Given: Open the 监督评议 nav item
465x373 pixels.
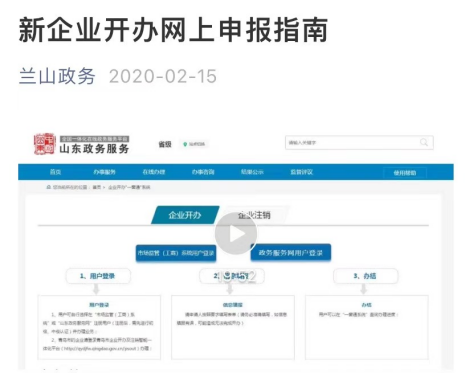Looking at the screenshot, I should tap(302, 172).
